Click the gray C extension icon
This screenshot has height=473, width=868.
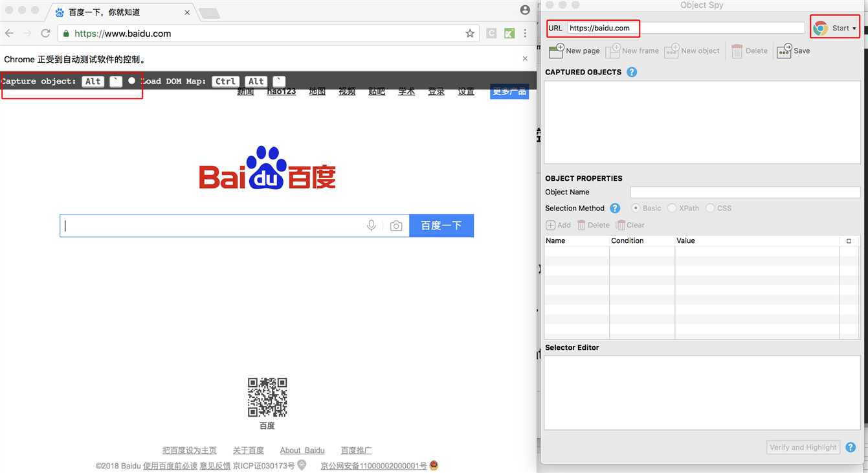(x=491, y=33)
